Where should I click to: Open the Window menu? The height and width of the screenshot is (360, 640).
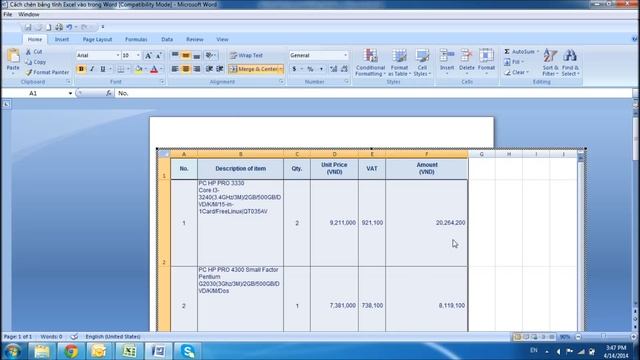tap(29, 14)
